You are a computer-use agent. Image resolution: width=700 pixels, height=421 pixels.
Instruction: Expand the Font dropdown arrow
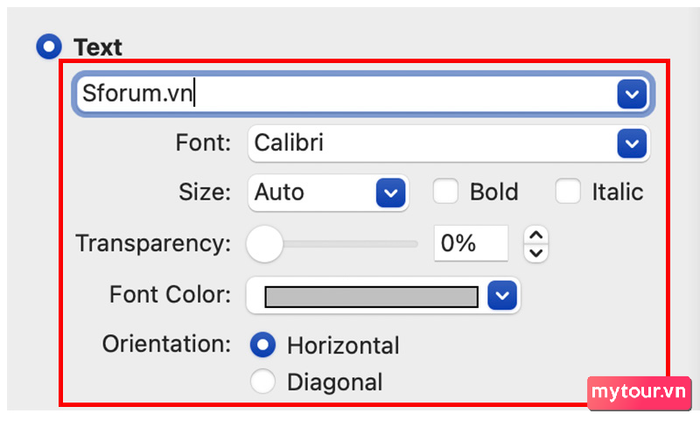click(632, 143)
